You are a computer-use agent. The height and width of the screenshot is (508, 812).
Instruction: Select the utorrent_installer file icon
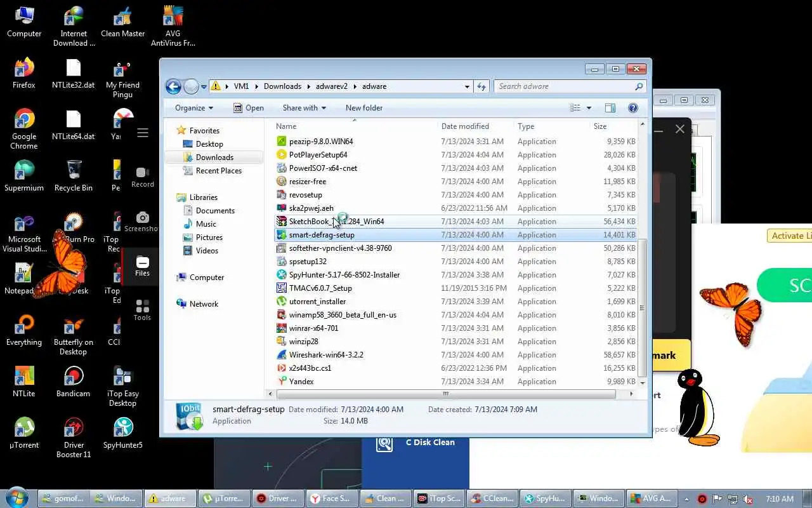282,302
